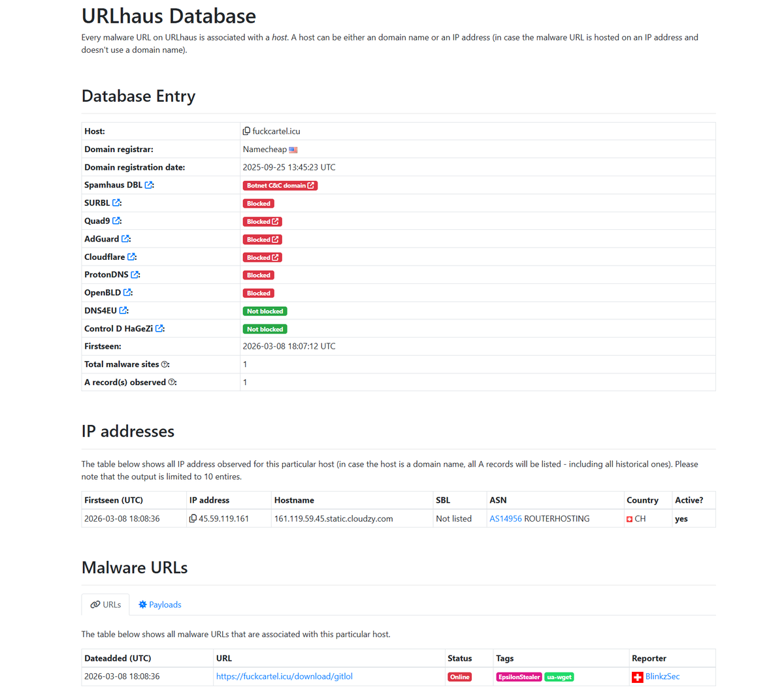Click the Not listed SBL cell

(460, 518)
